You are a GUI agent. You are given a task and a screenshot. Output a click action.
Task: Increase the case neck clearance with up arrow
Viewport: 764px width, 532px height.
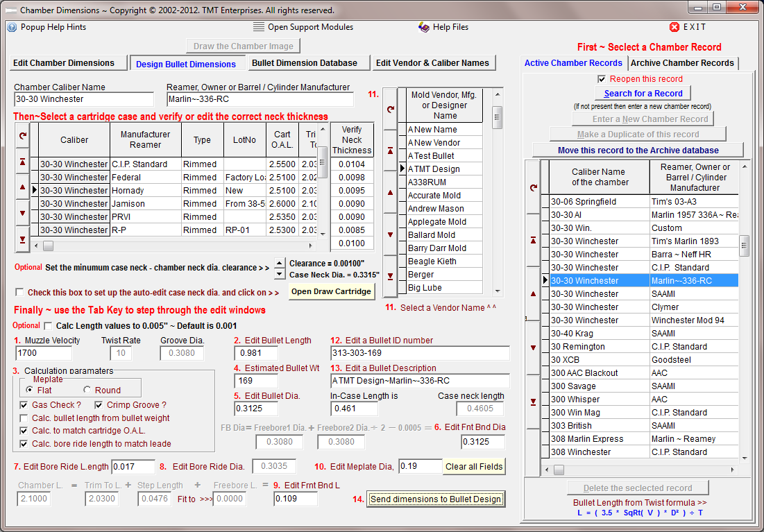pyautogui.click(x=279, y=261)
